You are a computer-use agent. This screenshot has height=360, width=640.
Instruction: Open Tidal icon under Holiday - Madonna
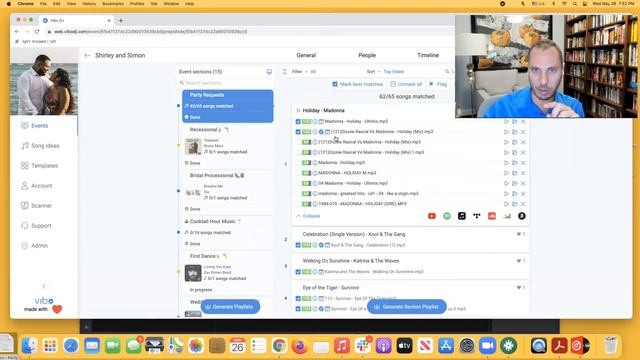coord(477,216)
